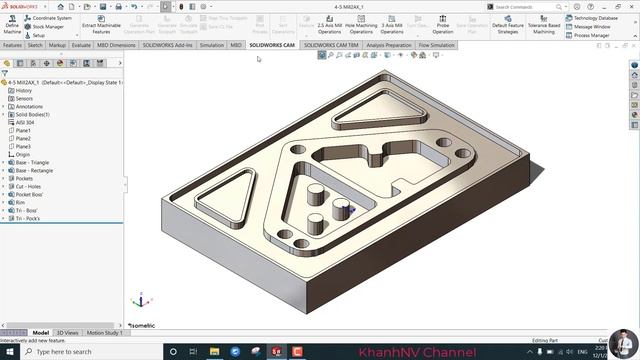This screenshot has width=640, height=360.
Task: Open the DimXpertManager tab
Action: point(47,63)
